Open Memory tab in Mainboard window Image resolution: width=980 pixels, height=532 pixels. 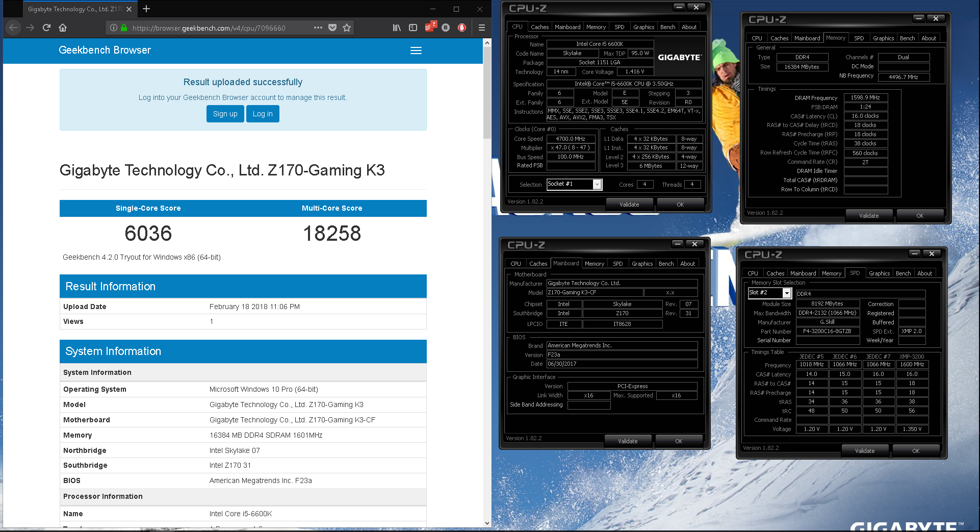click(594, 264)
